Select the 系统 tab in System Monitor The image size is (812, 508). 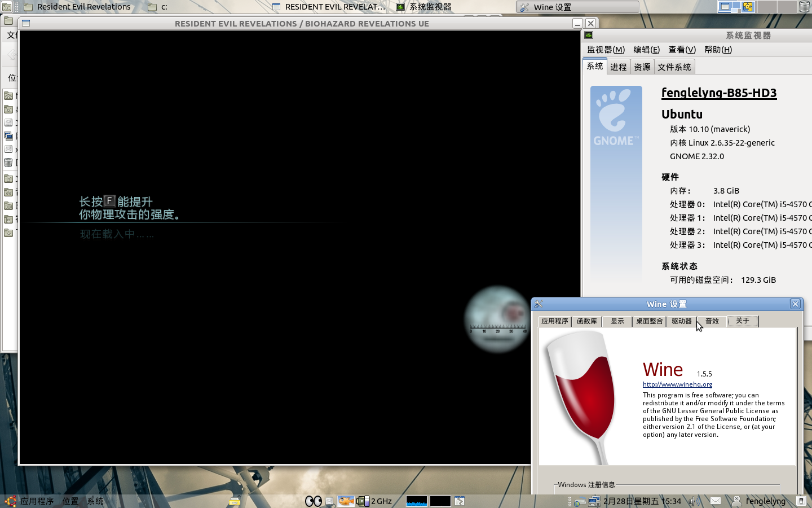click(595, 66)
